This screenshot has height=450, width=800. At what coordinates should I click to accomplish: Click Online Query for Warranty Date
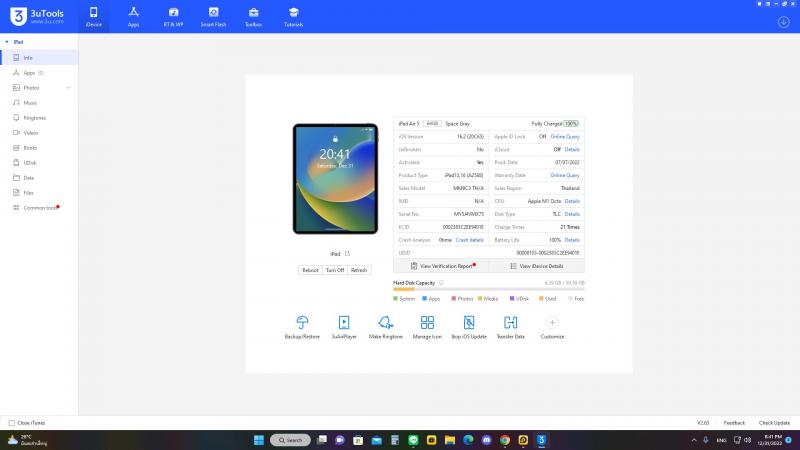point(565,176)
